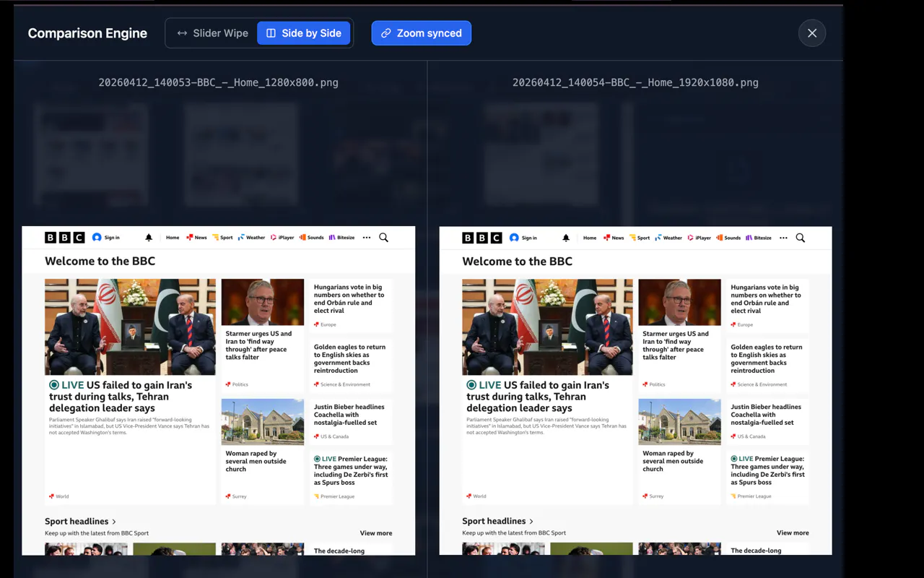Open Weather in the right screenshot's nav

click(x=668, y=238)
